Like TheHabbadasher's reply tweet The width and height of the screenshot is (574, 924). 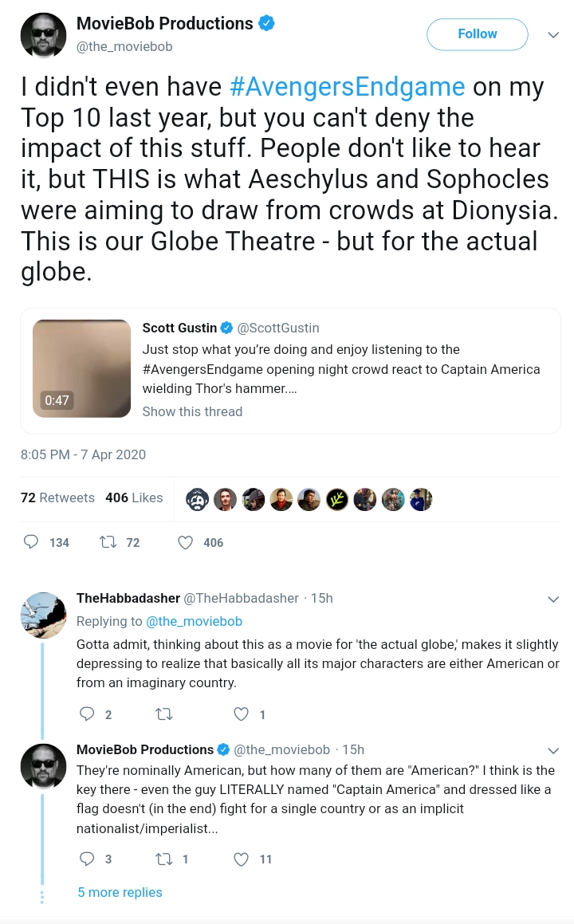pos(242,714)
